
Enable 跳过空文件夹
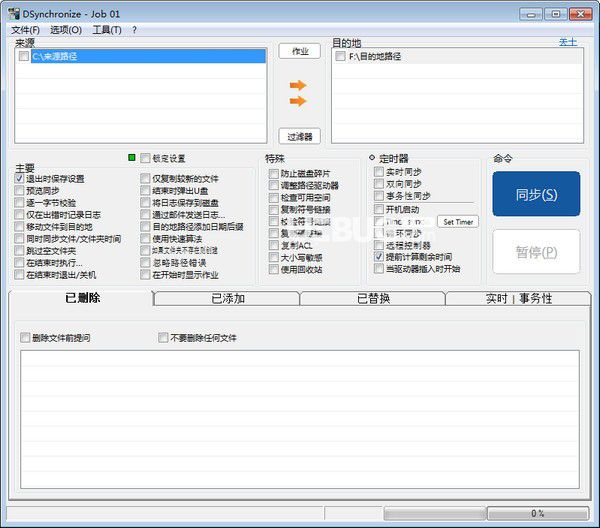[x=19, y=251]
